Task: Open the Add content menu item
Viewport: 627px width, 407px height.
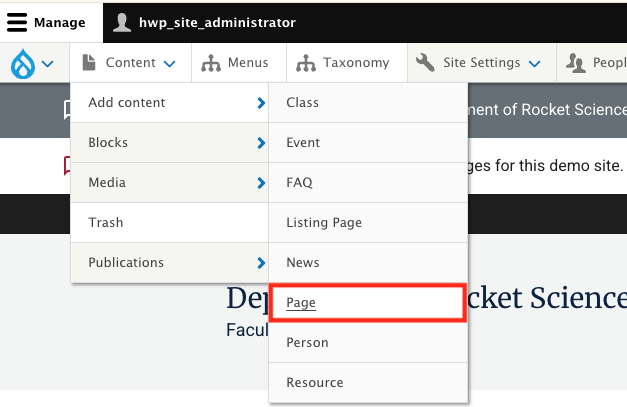Action: click(x=169, y=103)
